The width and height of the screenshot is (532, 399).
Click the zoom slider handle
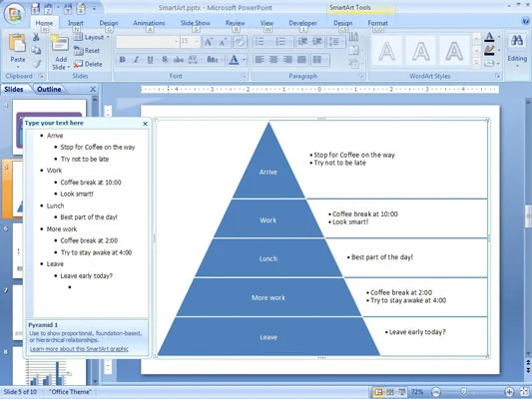coord(464,392)
